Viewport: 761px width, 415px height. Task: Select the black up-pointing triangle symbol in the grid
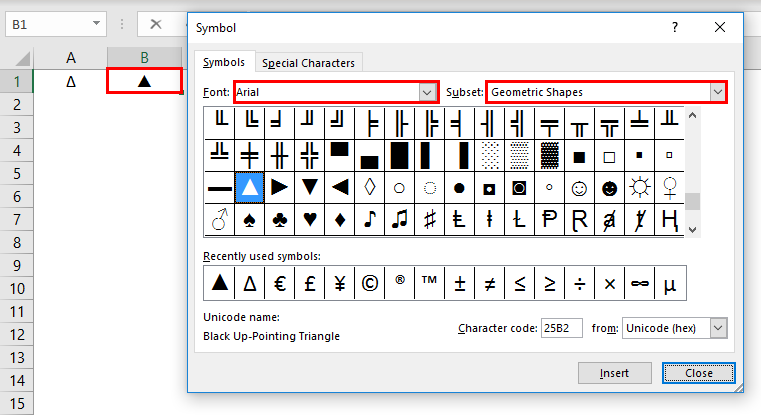pos(250,187)
